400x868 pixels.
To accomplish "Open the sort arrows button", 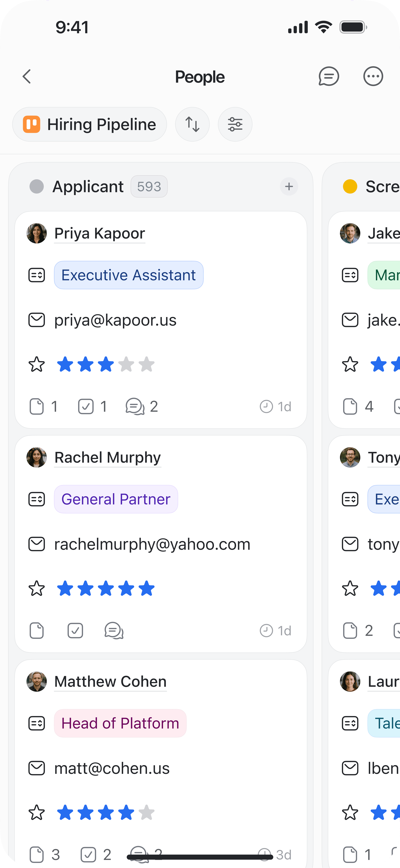I will [192, 124].
